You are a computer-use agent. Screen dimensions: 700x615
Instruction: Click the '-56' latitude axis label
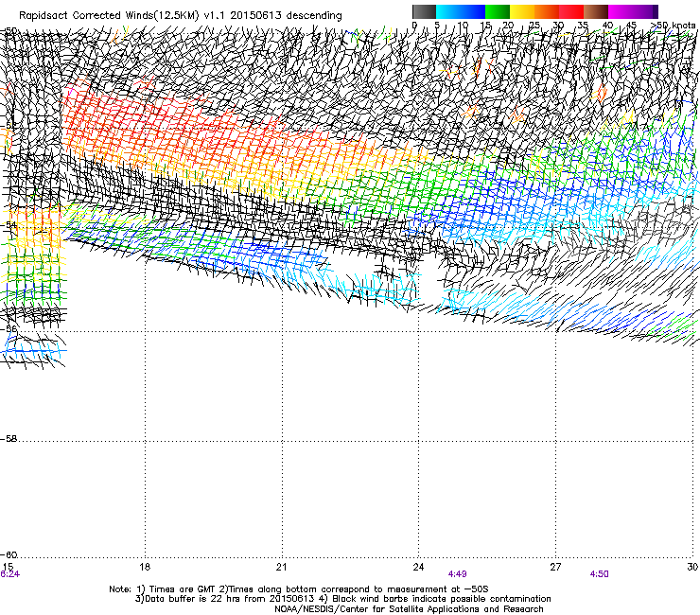tap(8, 329)
